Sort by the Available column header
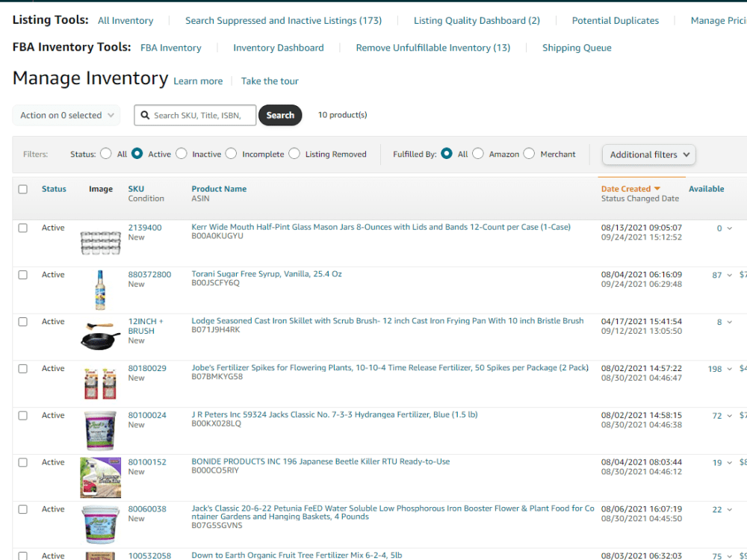 707,189
